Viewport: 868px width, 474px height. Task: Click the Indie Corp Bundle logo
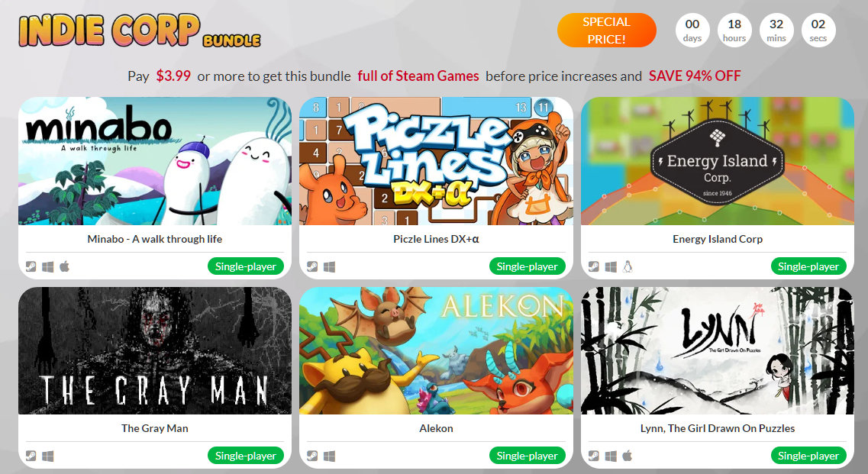(x=140, y=31)
